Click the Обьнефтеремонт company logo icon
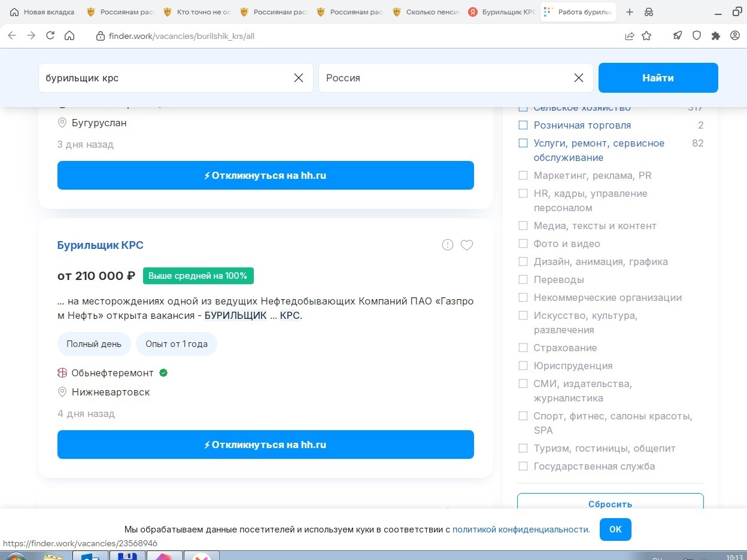This screenshot has width=747, height=560. click(x=62, y=373)
